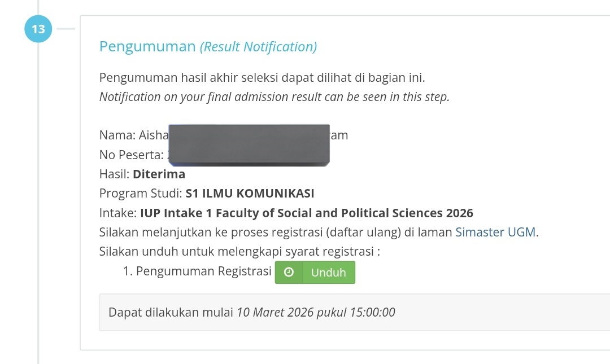Viewport: 610px width, 364px height.
Task: Select the Pengumuman Registrasi list item text
Action: pos(203,271)
